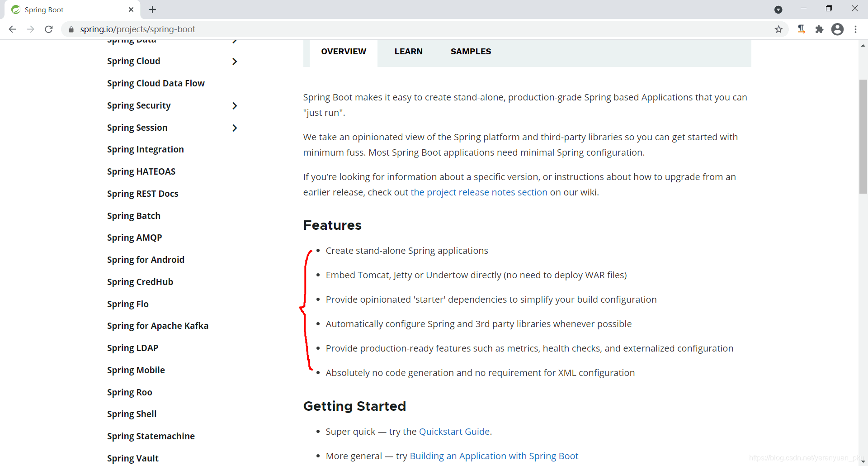Open Spring Roo project link
Image resolution: width=868 pixels, height=466 pixels.
point(129,393)
